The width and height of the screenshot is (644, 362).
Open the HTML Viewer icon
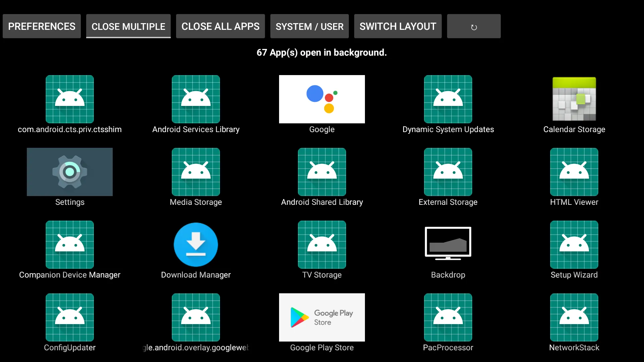pos(574,172)
